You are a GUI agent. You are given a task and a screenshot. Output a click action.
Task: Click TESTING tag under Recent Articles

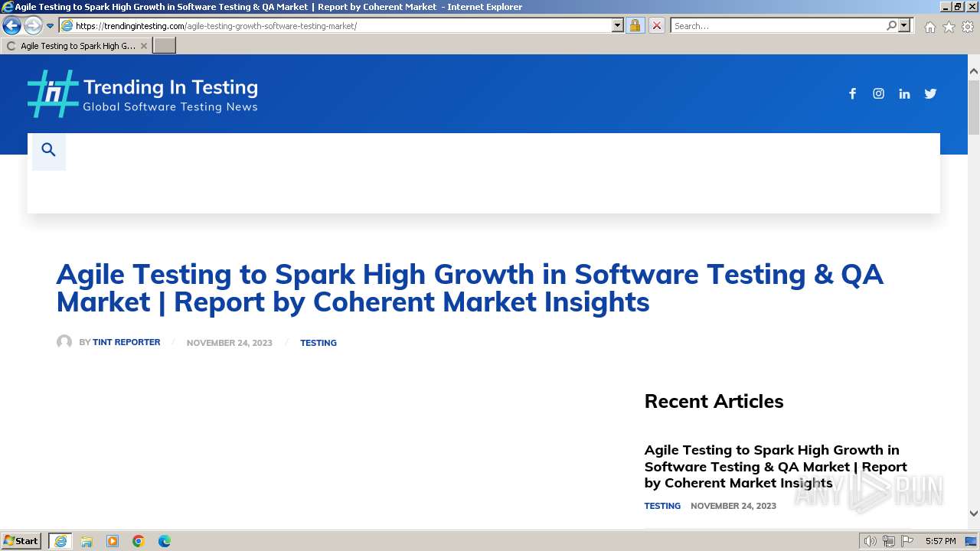coord(662,506)
